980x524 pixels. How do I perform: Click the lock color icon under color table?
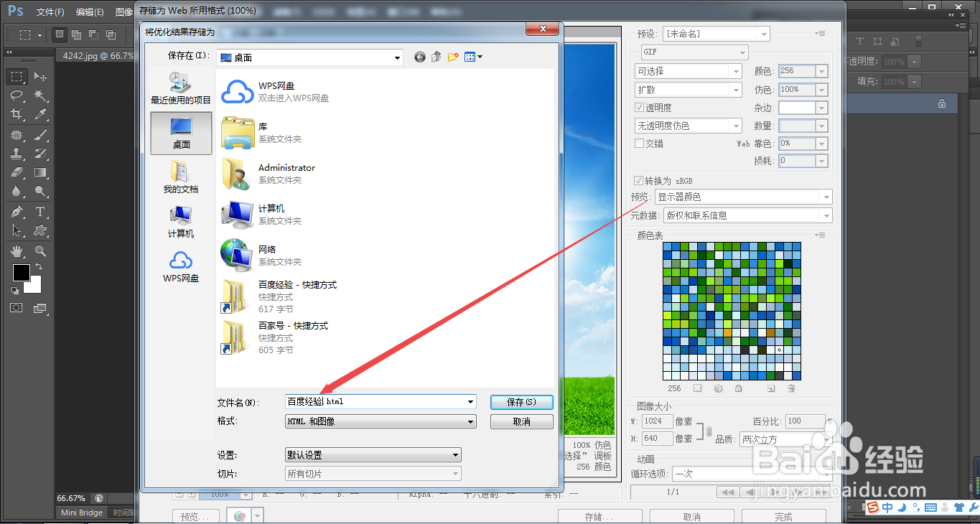738,388
